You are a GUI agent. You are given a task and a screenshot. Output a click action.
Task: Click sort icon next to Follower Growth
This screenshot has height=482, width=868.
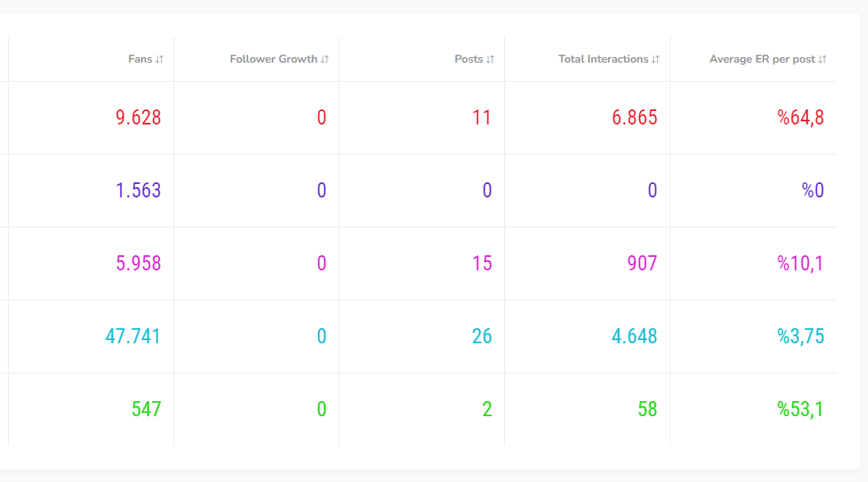[325, 59]
